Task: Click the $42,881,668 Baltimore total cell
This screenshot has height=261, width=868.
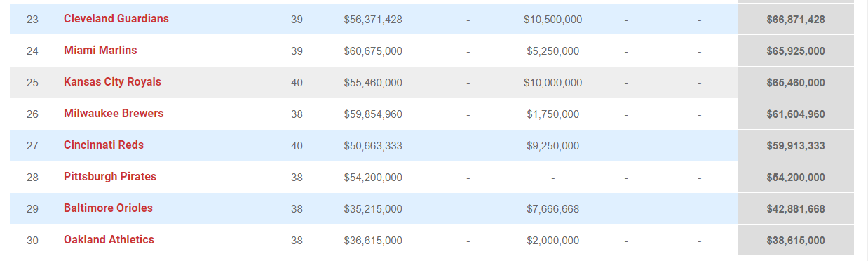Action: point(796,208)
